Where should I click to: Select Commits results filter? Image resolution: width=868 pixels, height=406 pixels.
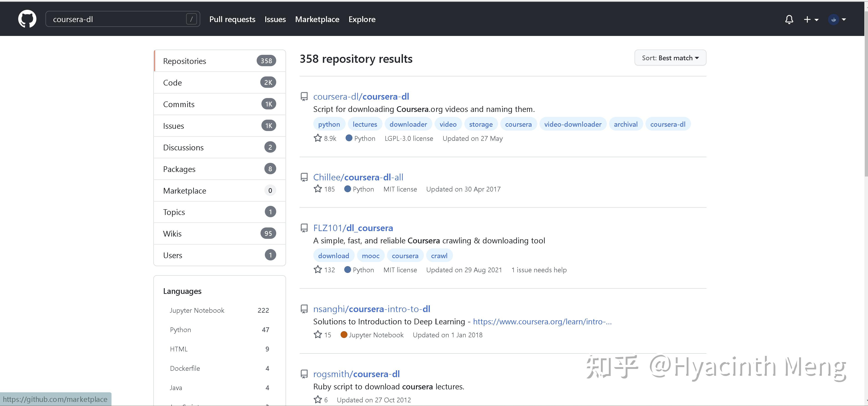(x=220, y=104)
